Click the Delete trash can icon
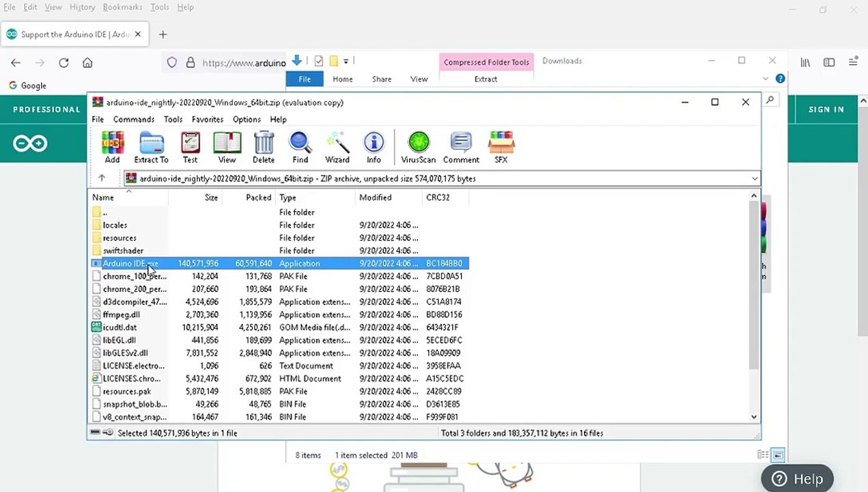The image size is (868, 492). coord(264,147)
